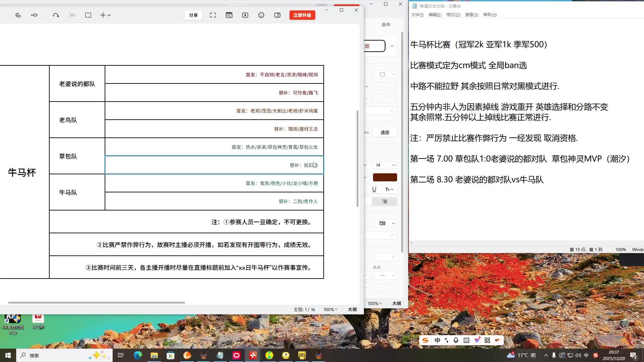The height and width of the screenshot is (362, 644).
Task: Open the dark brown text color swatch
Action: [x=385, y=177]
